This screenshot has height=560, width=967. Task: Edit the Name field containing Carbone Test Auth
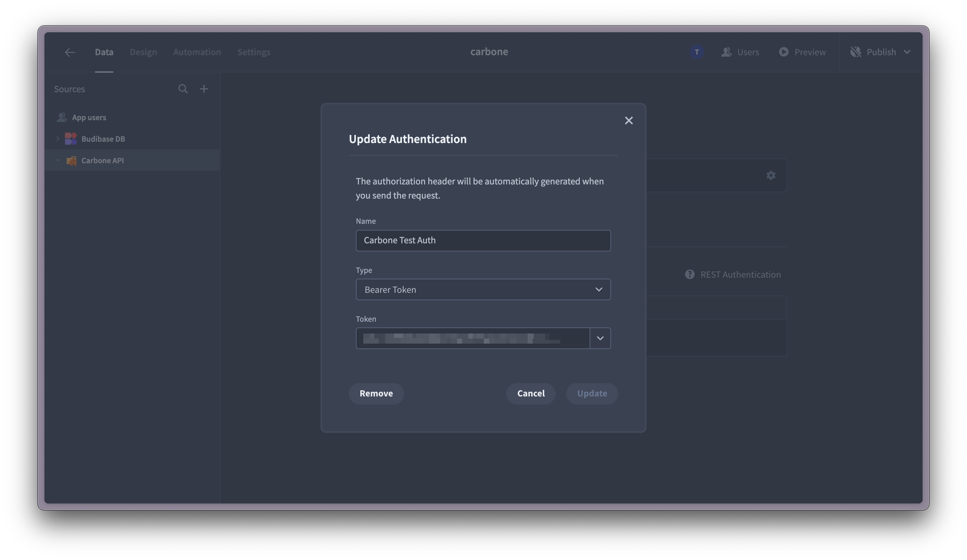click(x=483, y=241)
